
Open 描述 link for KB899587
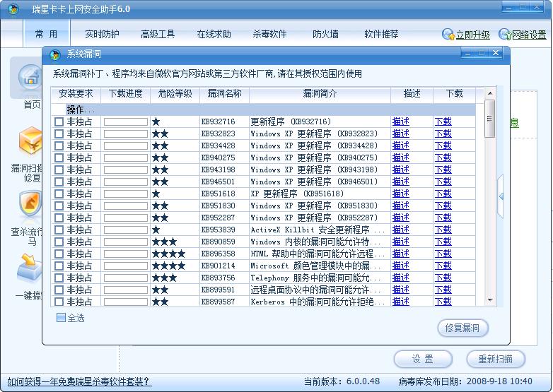click(401, 302)
